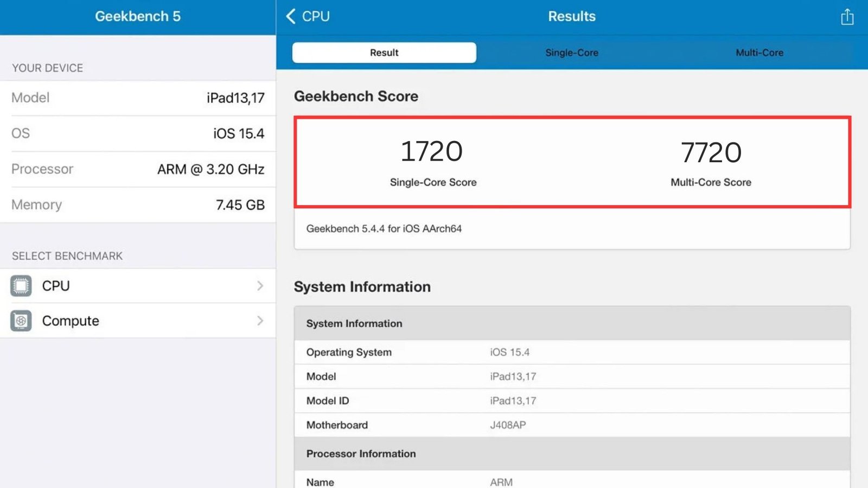Select the CPU benchmark label
This screenshot has height=488, width=868.
[x=56, y=286]
